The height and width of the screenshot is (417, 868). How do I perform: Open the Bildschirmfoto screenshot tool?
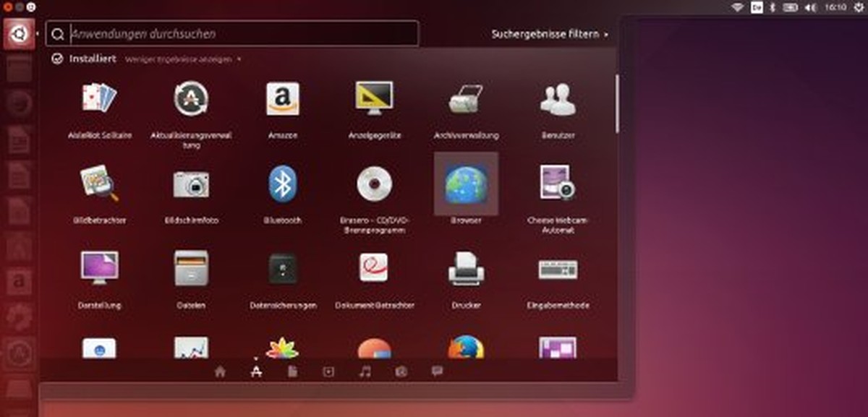pyautogui.click(x=192, y=184)
